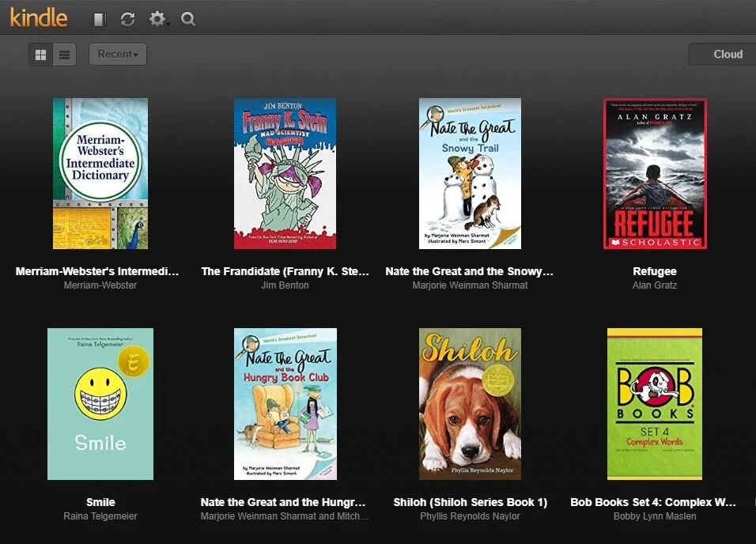Click author name "Merriam-Webster" under the dictionary

100,285
